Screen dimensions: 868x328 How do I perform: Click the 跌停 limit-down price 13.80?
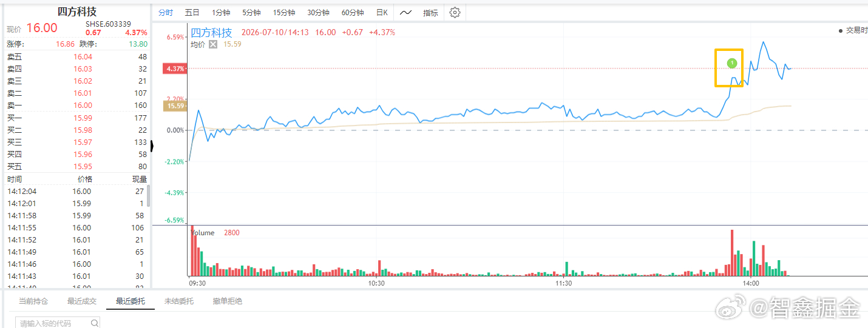coord(138,44)
